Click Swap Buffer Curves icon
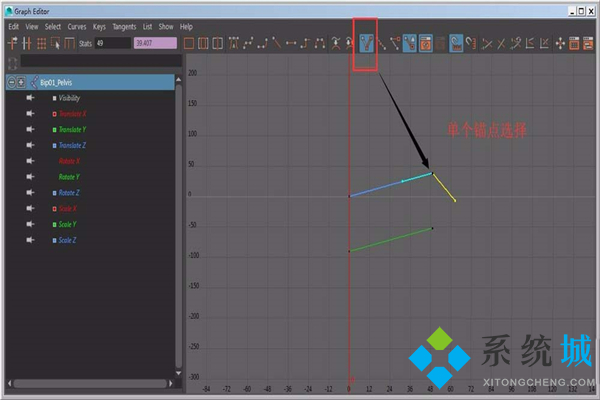This screenshot has width=600, height=400. pos(349,43)
